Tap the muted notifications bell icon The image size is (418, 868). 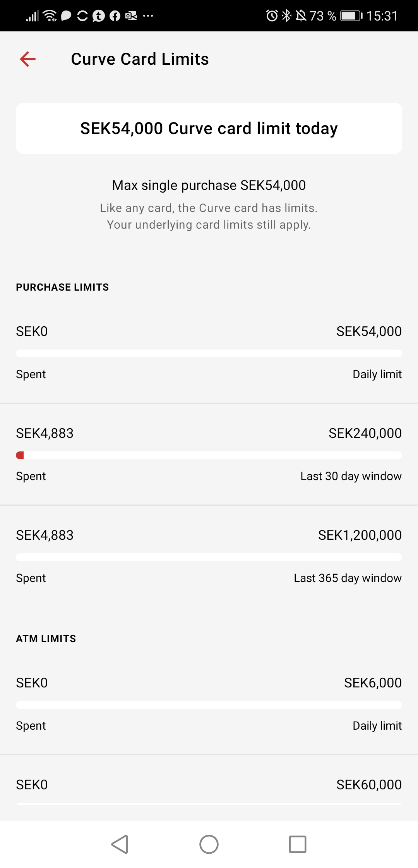click(x=301, y=16)
